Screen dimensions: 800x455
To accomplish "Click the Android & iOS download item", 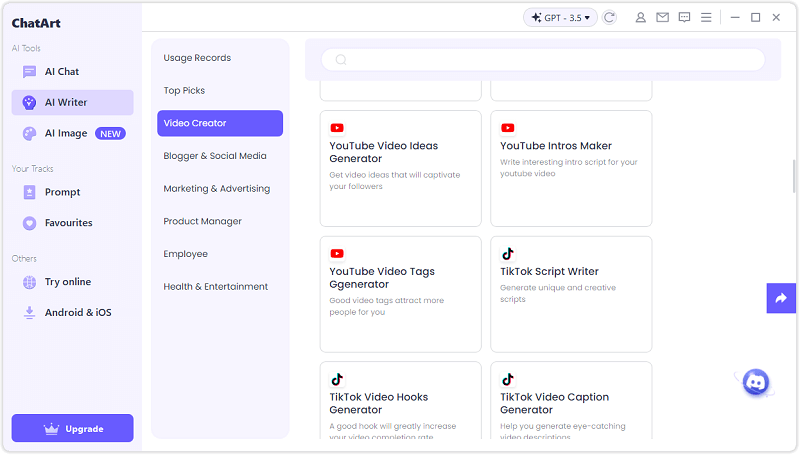I will coord(78,313).
